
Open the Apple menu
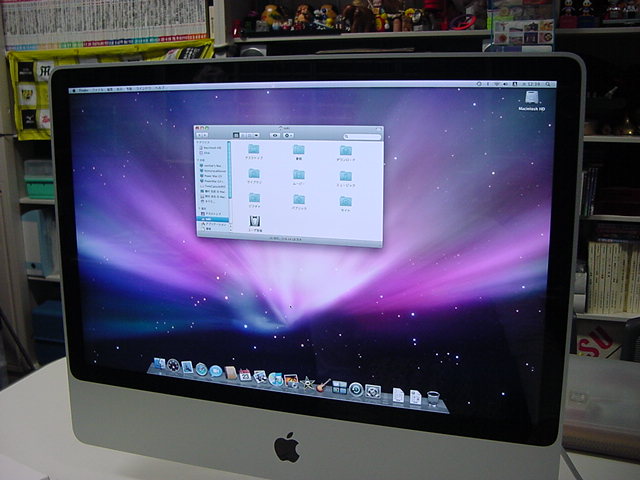click(x=74, y=91)
